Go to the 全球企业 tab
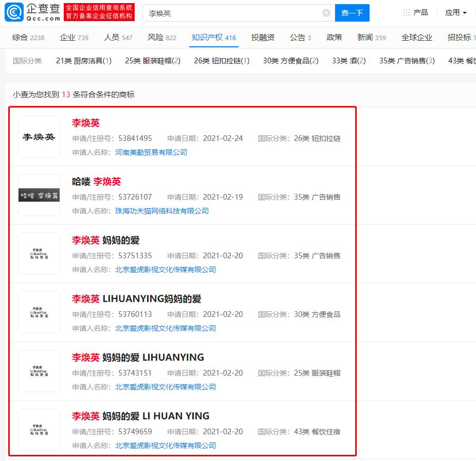 tap(417, 38)
